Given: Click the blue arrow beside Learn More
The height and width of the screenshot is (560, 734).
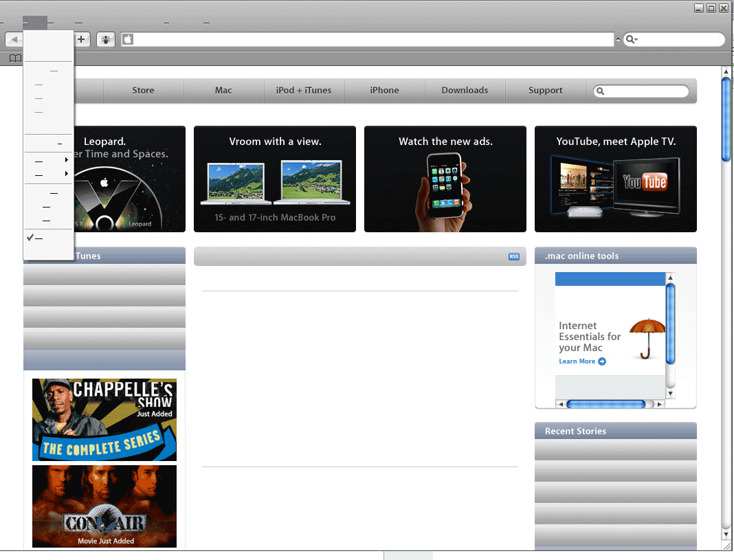Looking at the screenshot, I should 602,361.
